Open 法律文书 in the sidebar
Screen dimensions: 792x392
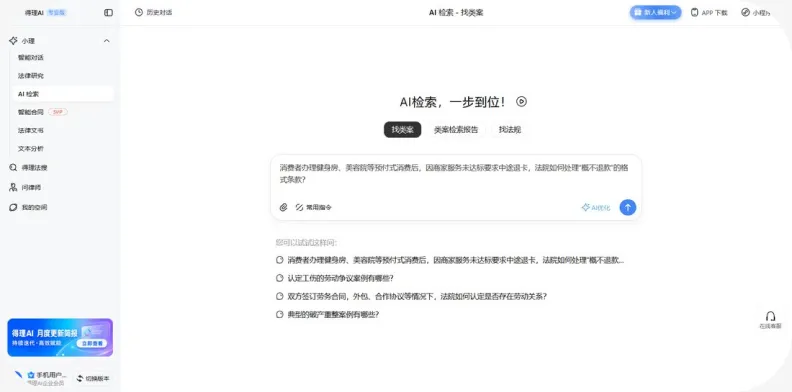click(x=31, y=130)
